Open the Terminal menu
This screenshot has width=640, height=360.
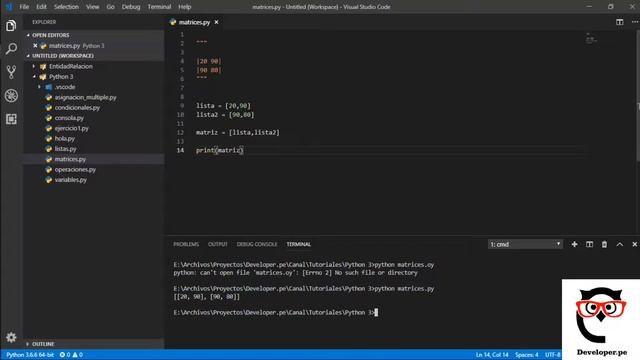click(x=159, y=7)
